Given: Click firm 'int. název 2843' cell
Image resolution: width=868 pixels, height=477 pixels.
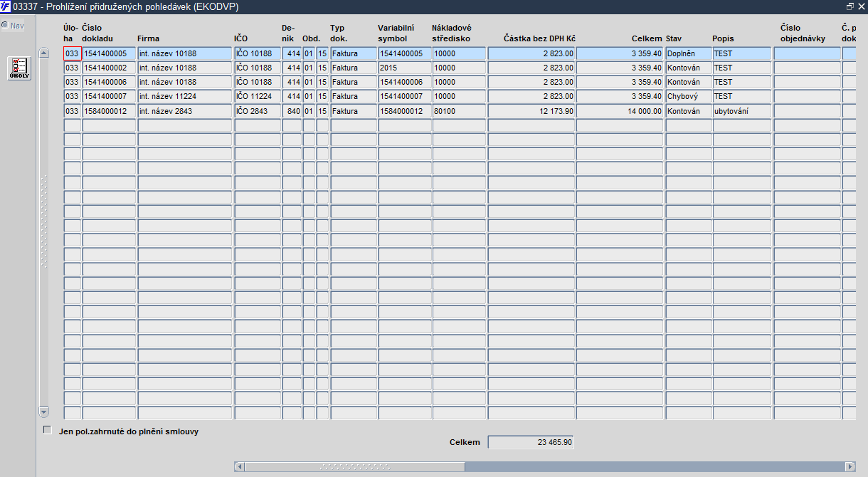Looking at the screenshot, I should click(x=185, y=111).
